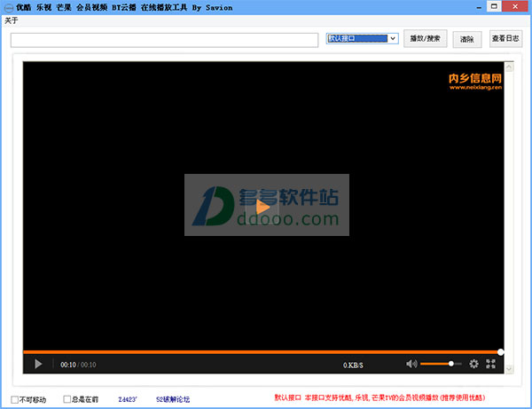
Task: Click the application icon in title bar
Action: [8, 7]
